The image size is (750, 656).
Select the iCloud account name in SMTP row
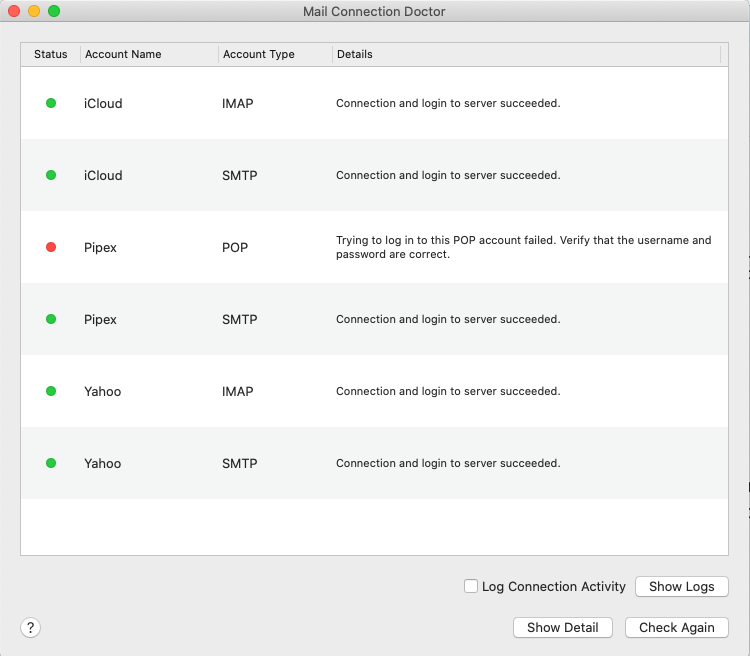point(103,175)
